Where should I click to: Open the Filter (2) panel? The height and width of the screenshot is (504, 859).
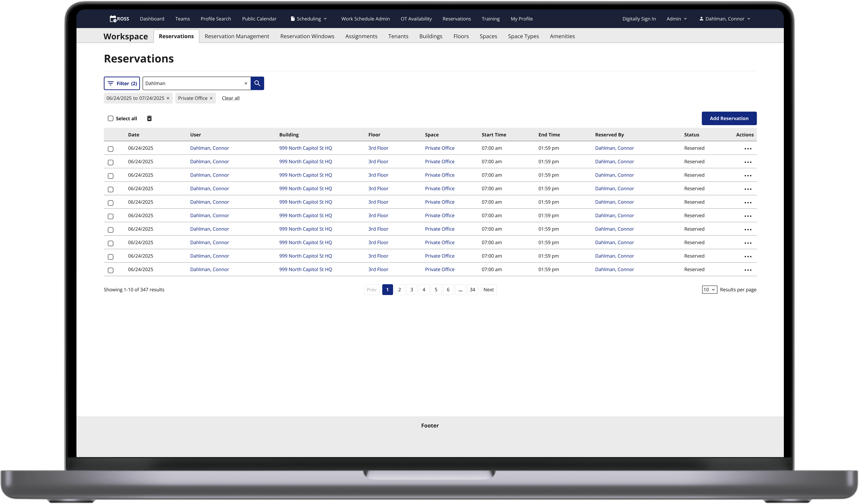(122, 83)
